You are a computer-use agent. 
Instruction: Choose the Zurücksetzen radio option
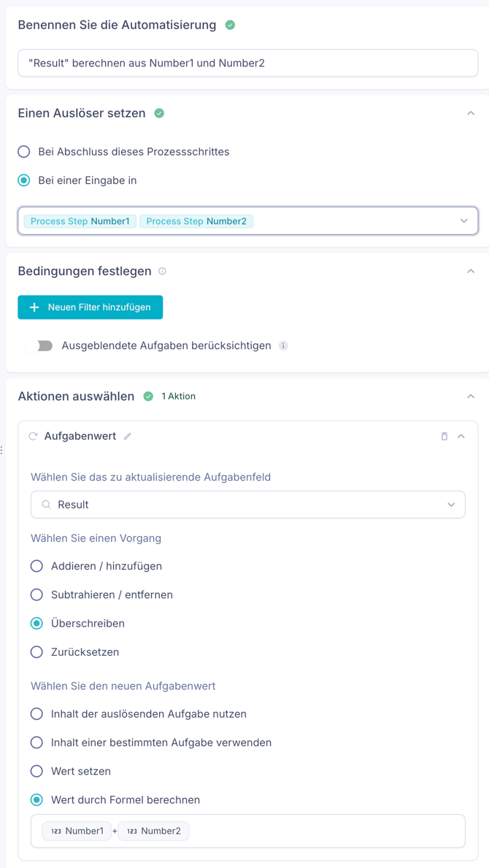36,652
